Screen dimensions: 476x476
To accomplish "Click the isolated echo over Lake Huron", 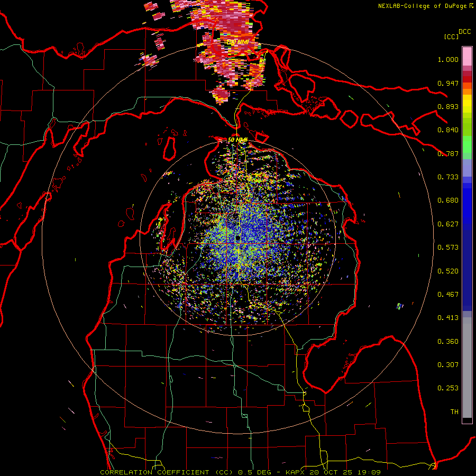I will tap(400, 306).
